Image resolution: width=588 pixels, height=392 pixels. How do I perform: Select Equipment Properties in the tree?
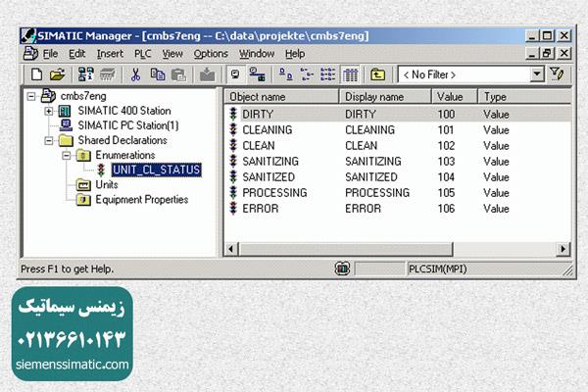[x=142, y=200]
